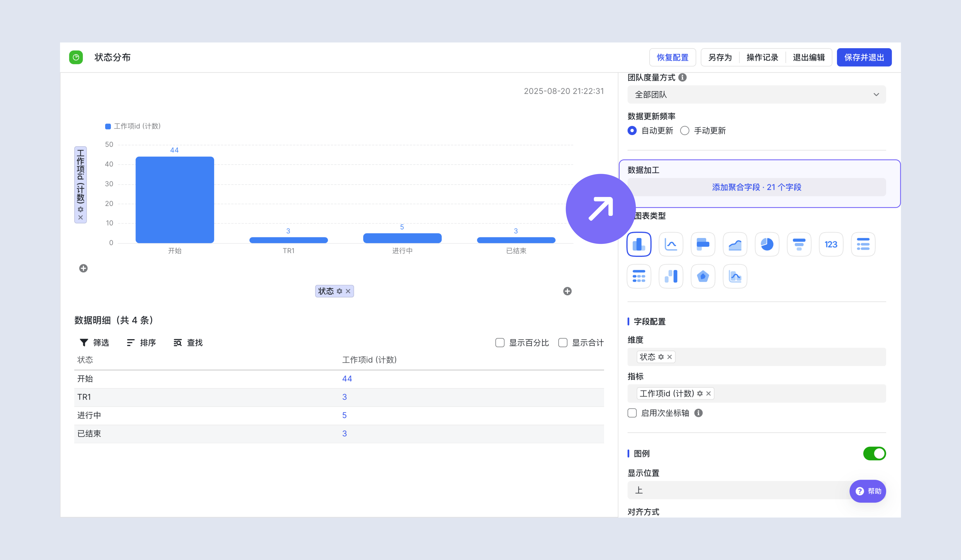The height and width of the screenshot is (560, 961).
Task: Open the 全部团队 team dropdown
Action: click(756, 95)
